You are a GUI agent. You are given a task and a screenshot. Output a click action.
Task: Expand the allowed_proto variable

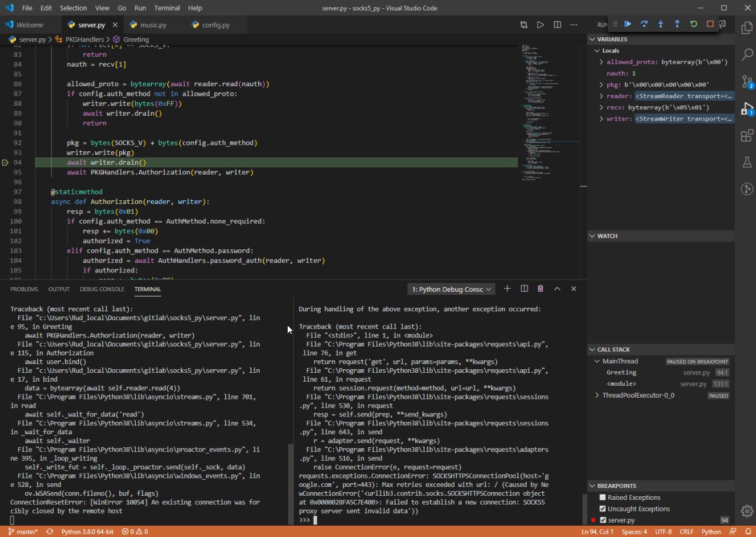click(601, 62)
